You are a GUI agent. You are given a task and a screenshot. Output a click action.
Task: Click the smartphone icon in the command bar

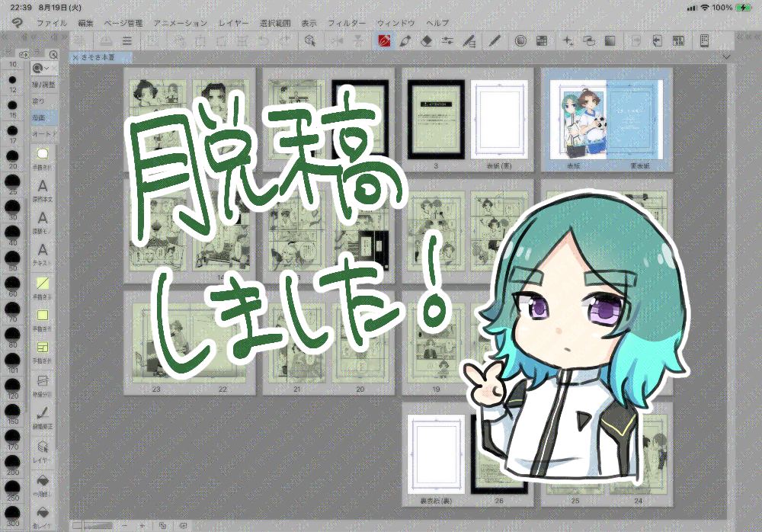tap(704, 40)
